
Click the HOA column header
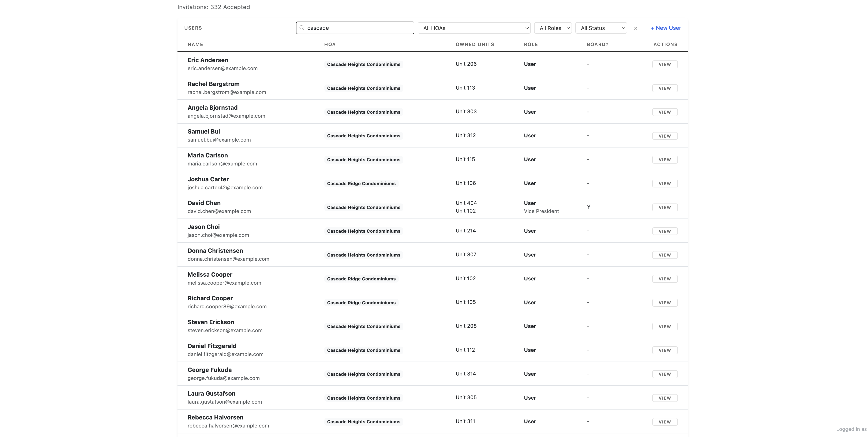tap(330, 44)
